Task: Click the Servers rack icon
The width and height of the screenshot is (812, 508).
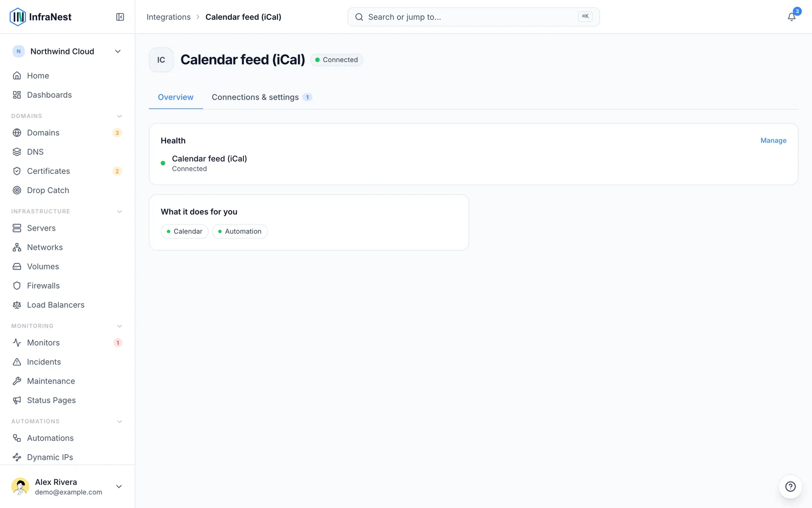Action: 17,228
